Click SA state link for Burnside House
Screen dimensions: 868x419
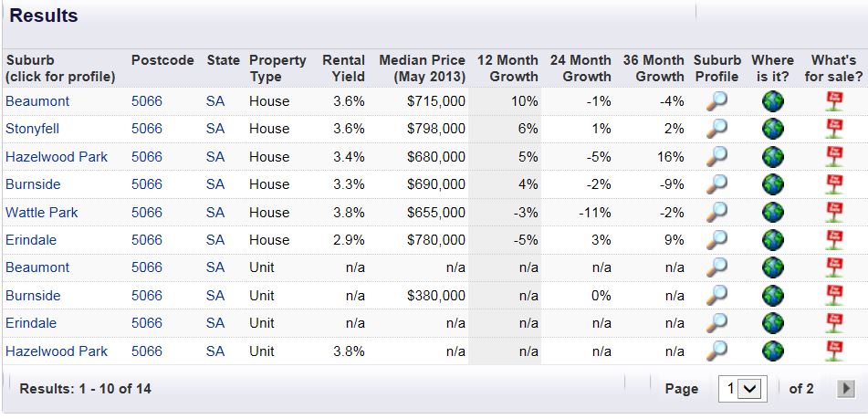point(215,184)
